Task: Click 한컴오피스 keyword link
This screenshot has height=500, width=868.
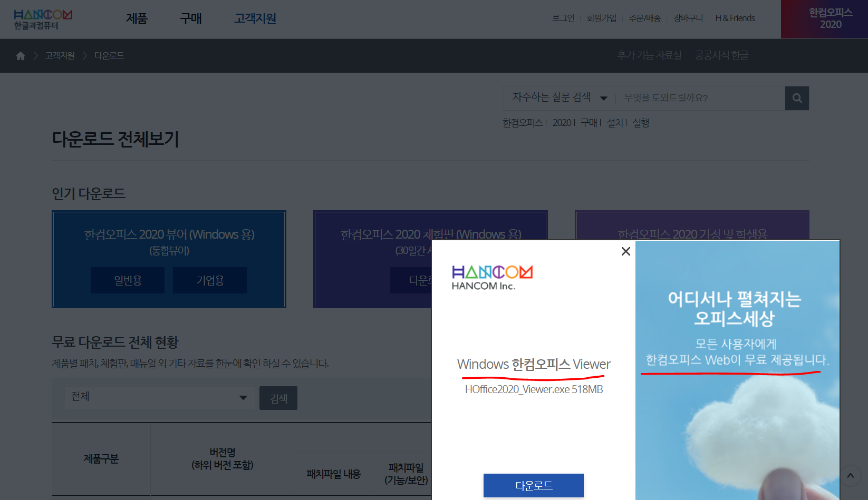Action: tap(523, 123)
